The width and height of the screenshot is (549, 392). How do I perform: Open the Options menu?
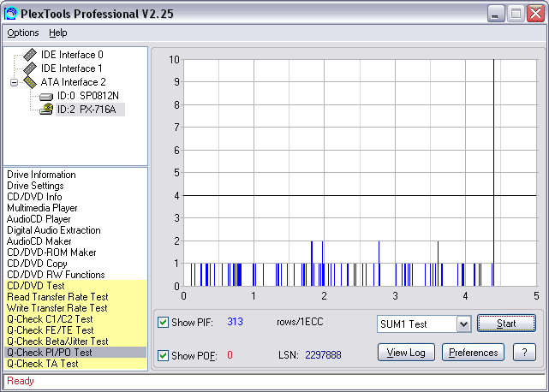[x=23, y=33]
